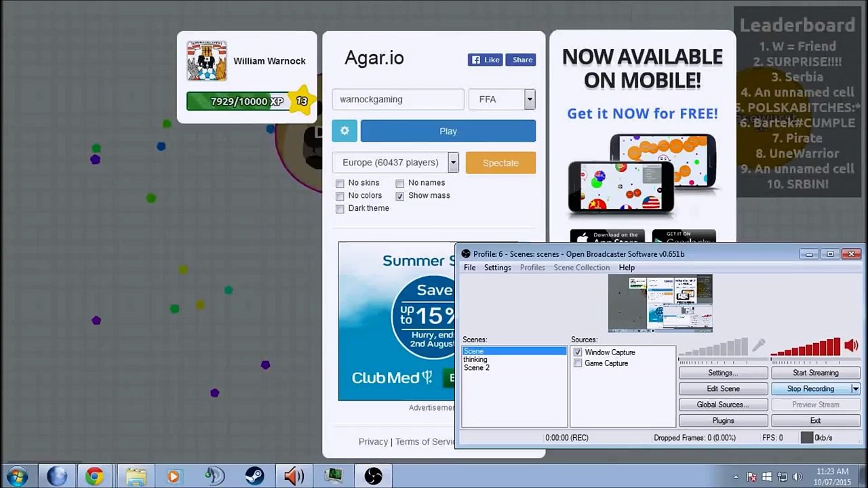Click the nickname field containing warnockgaming

coord(398,99)
